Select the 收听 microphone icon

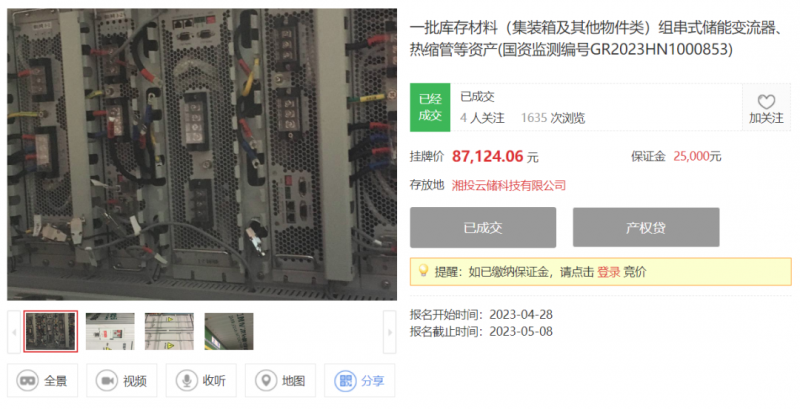pos(186,380)
